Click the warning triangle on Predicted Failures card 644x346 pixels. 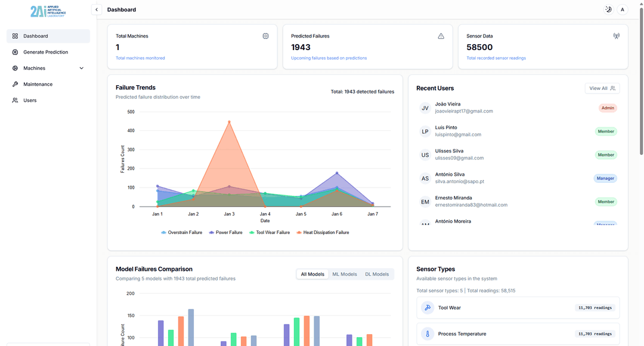pos(441,36)
